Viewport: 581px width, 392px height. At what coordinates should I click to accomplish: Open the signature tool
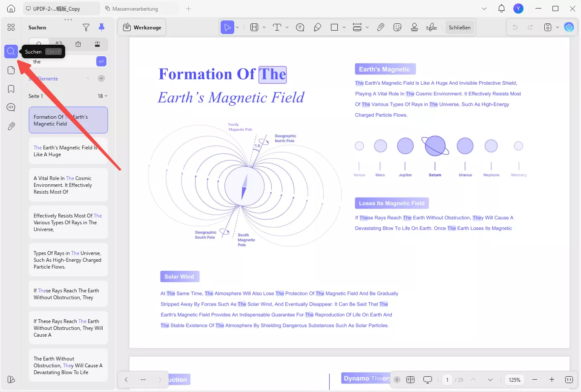[x=431, y=27]
